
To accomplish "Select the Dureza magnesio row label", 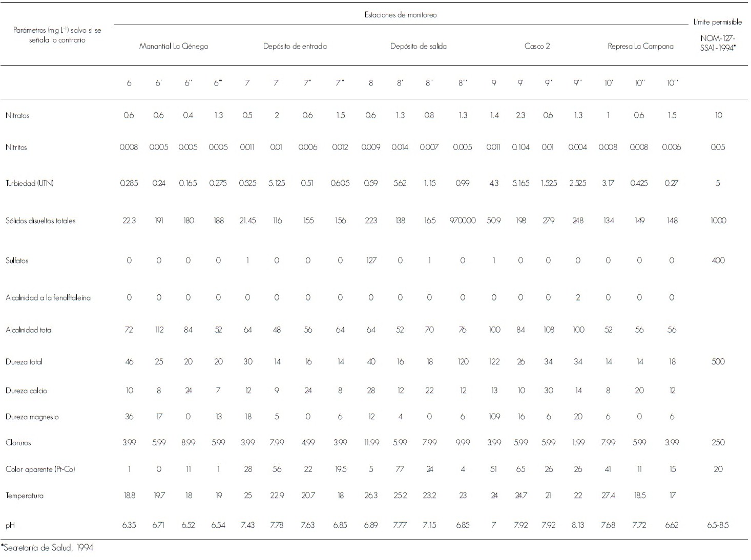I will coord(32,417).
